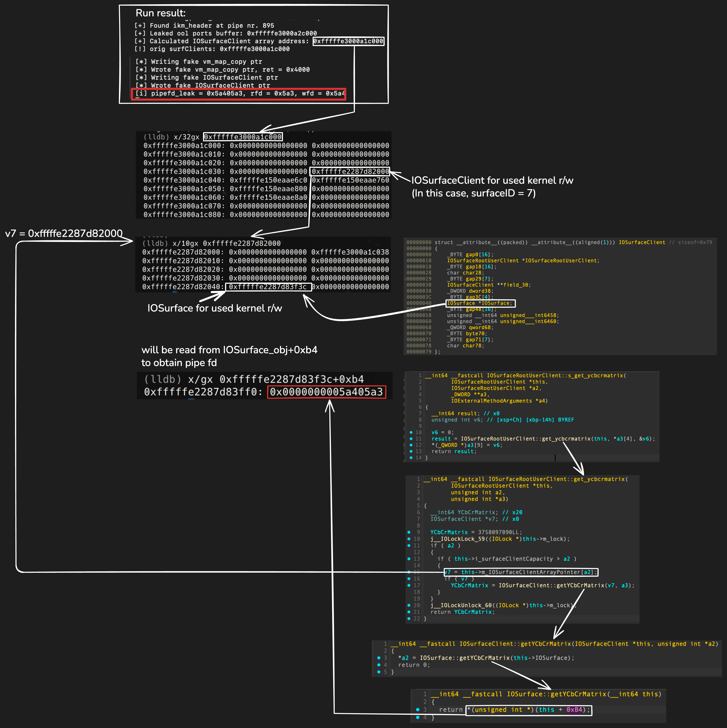Click breakpoint dot at line 13 i_surfaceClientCapacity check

coord(409,559)
